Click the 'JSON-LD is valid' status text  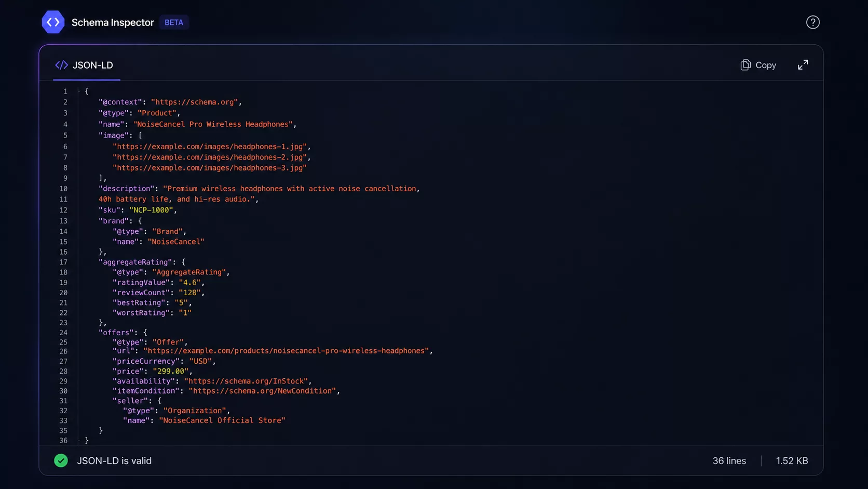114,460
